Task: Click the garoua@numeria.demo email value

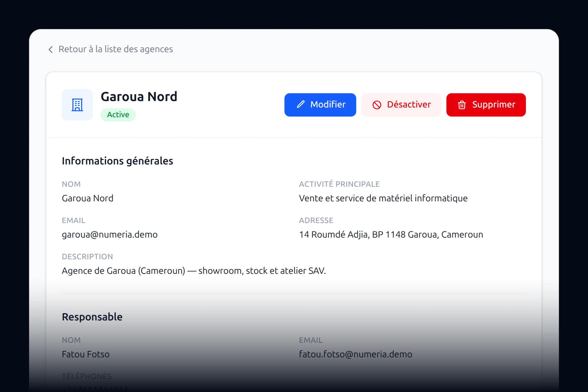Action: click(110, 234)
